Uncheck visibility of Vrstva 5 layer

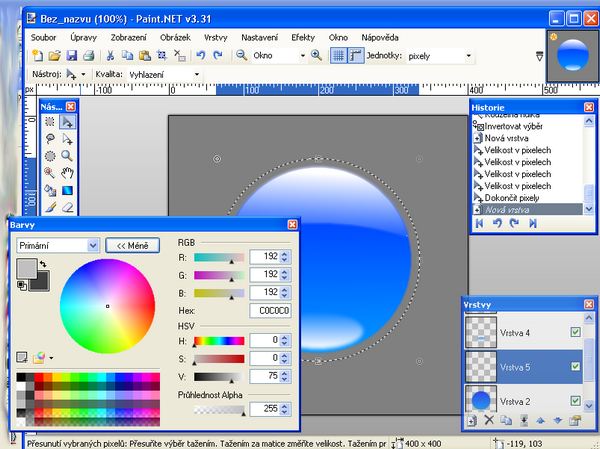(x=574, y=367)
